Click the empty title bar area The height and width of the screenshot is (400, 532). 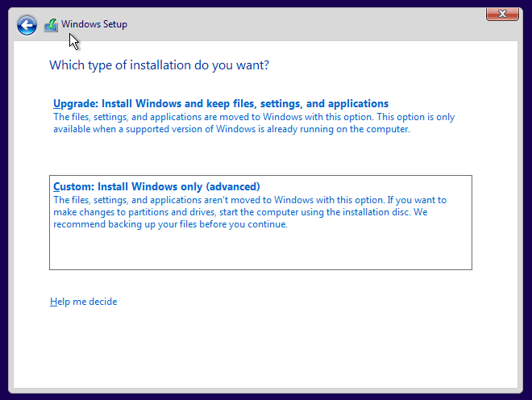306,24
